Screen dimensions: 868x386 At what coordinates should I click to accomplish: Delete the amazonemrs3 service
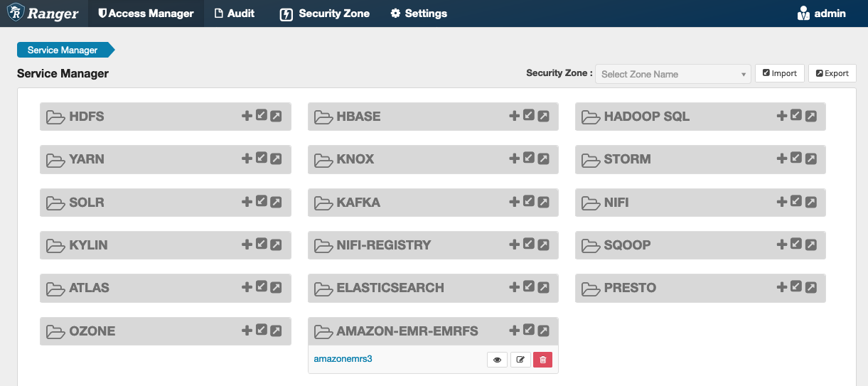coord(543,360)
